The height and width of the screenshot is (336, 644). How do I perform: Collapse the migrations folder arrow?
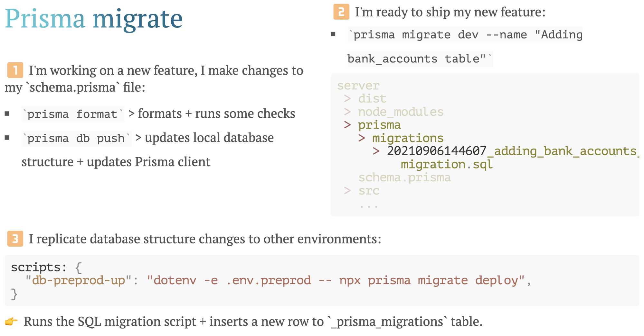362,138
